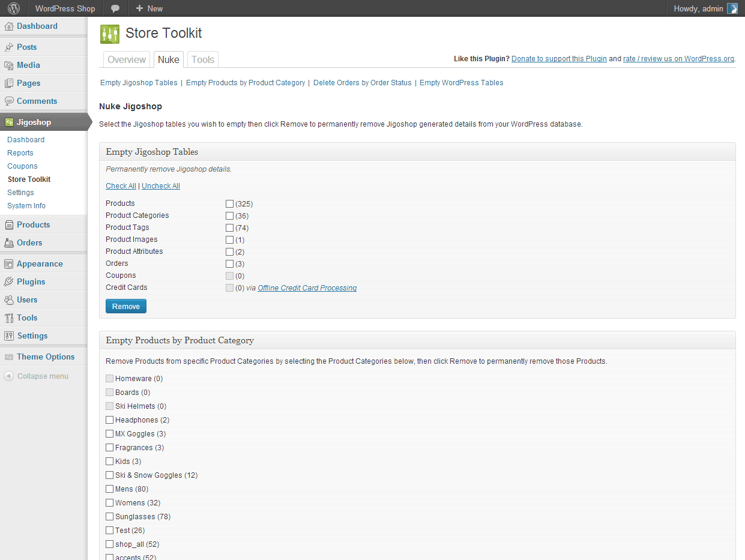Select the Sunglasses (78) category checkbox
The width and height of the screenshot is (745, 560).
click(x=109, y=517)
